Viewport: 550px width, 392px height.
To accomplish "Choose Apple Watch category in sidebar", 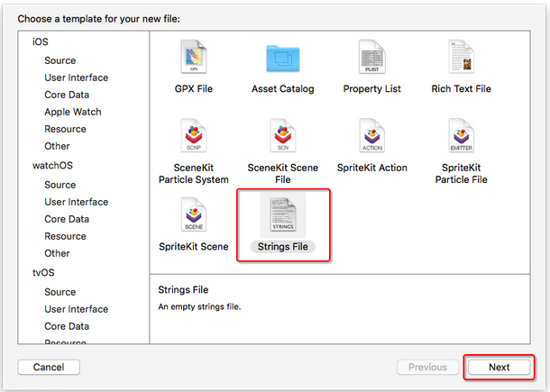I will (73, 112).
